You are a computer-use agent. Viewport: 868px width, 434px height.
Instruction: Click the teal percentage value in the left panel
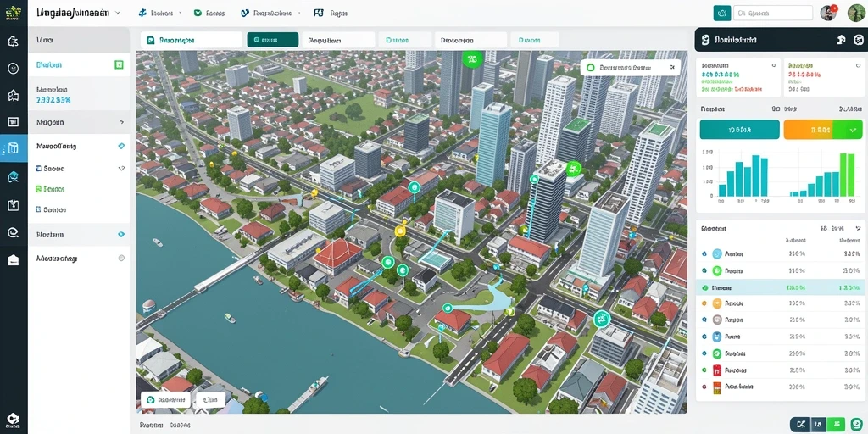pyautogui.click(x=53, y=100)
